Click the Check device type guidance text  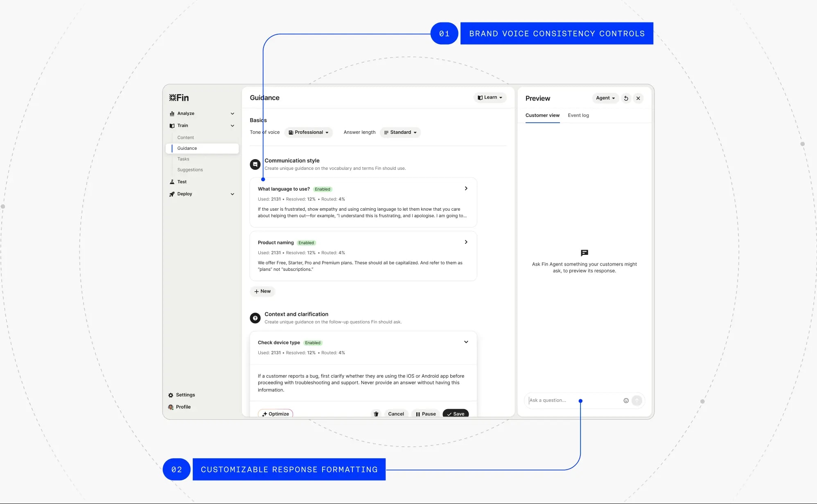(361, 383)
